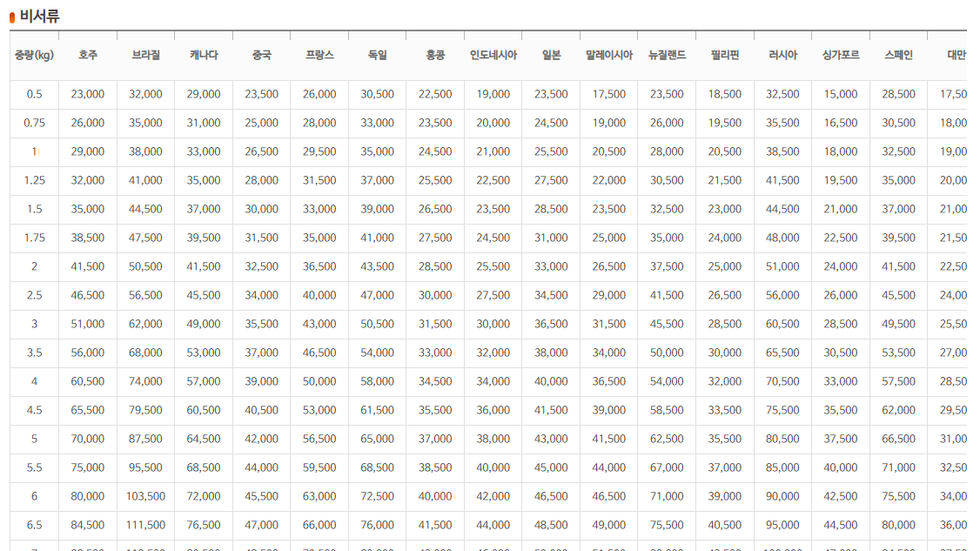
Task: Select the 80,000 rate for 스페인 at 6.5kg
Action: [896, 525]
